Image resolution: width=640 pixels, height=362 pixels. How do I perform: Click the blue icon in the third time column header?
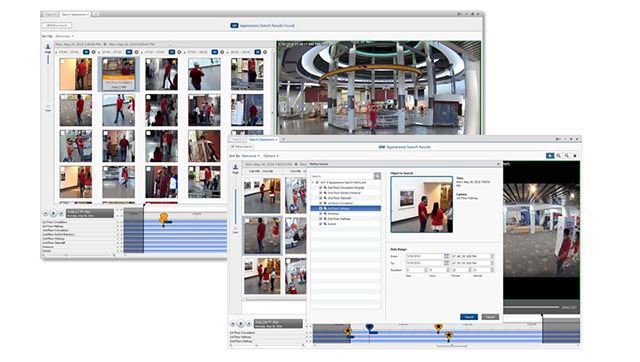coord(172,52)
